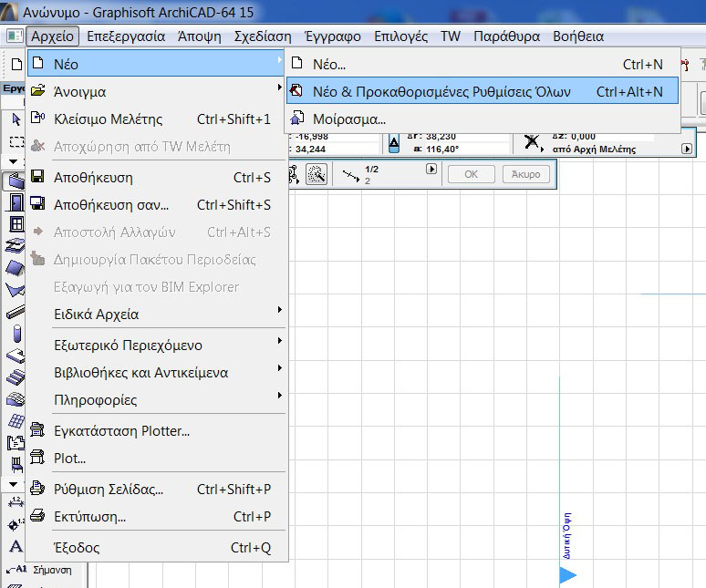Viewport: 706px width, 588px height.
Task: Select the Marquee tool in toolbox
Action: pyautogui.click(x=16, y=141)
